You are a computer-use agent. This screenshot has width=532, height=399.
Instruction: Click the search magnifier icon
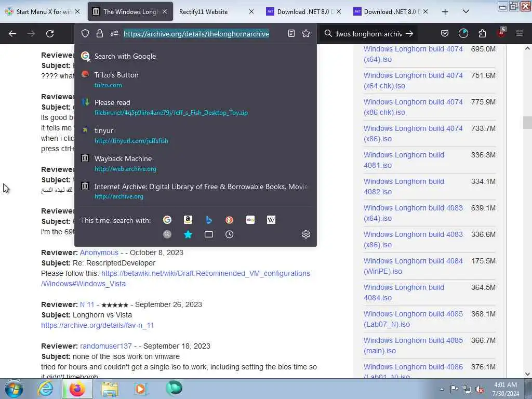[x=328, y=34]
